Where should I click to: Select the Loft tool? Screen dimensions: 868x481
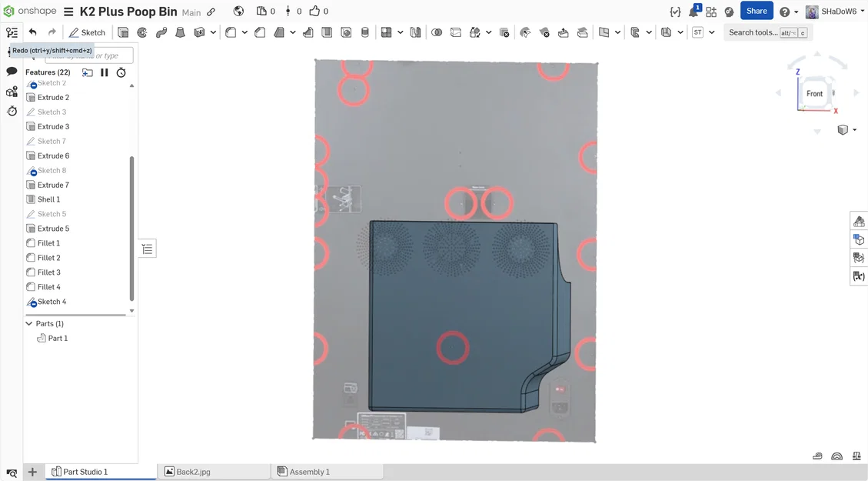[x=180, y=32]
